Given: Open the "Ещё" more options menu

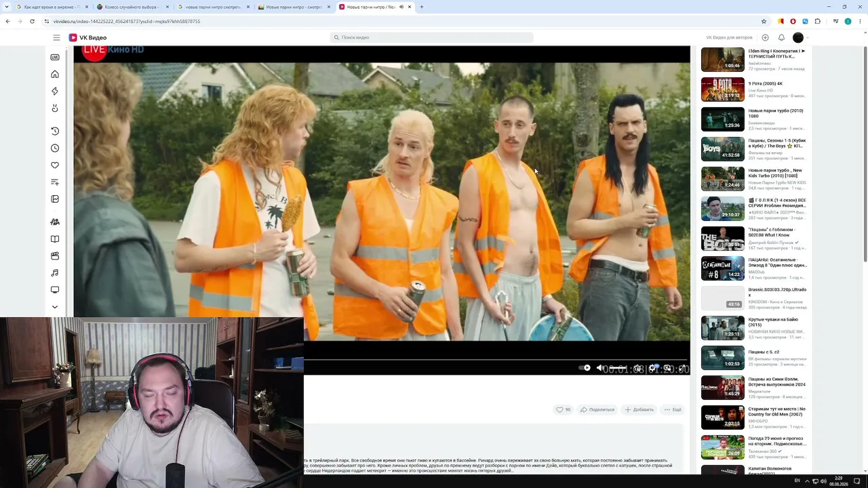Looking at the screenshot, I should [673, 409].
